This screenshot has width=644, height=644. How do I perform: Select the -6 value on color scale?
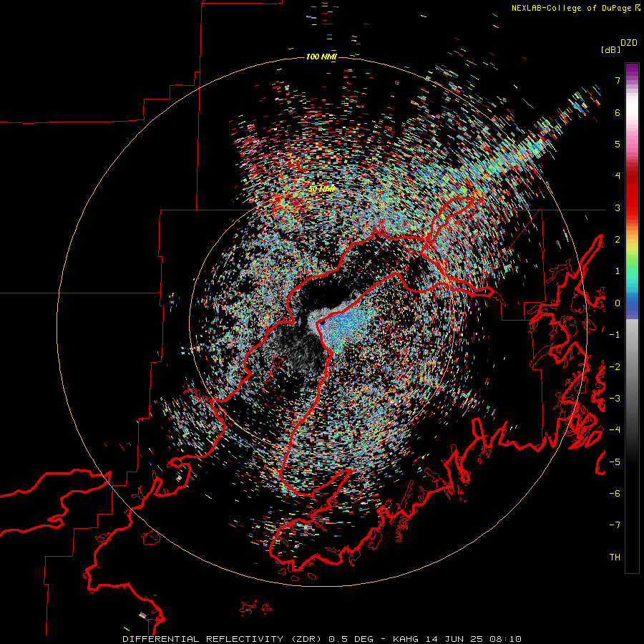click(615, 494)
